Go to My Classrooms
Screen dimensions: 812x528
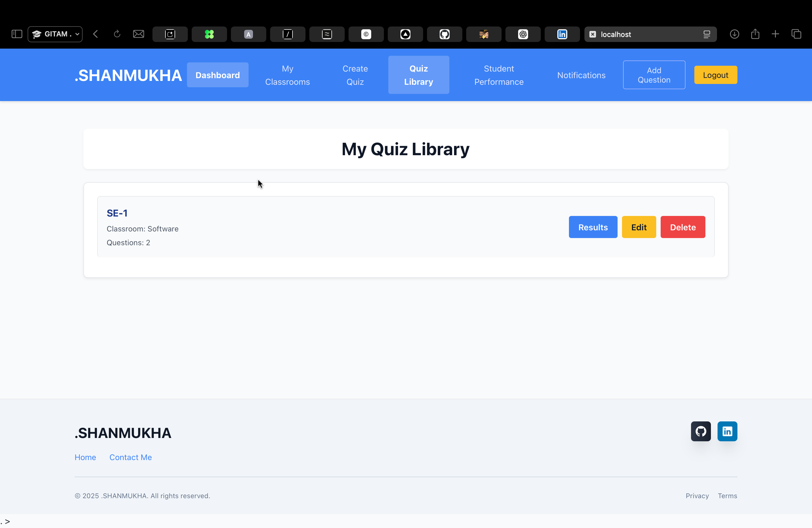pos(287,75)
